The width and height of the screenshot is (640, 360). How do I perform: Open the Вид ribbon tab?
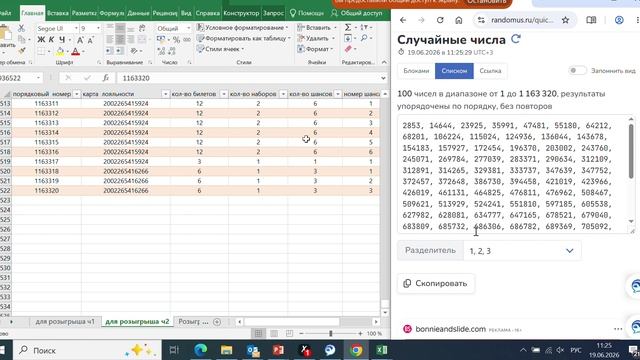point(186,13)
